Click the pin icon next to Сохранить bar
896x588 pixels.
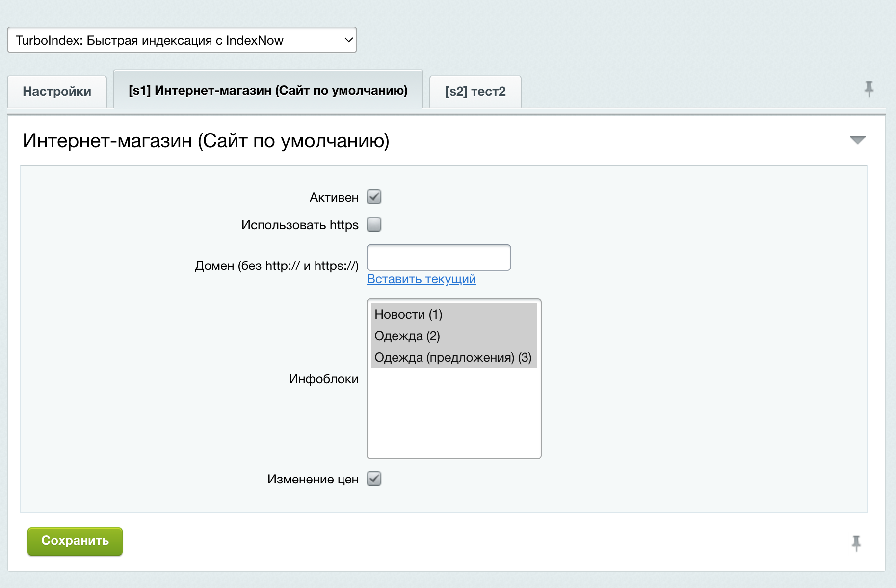pos(856,543)
